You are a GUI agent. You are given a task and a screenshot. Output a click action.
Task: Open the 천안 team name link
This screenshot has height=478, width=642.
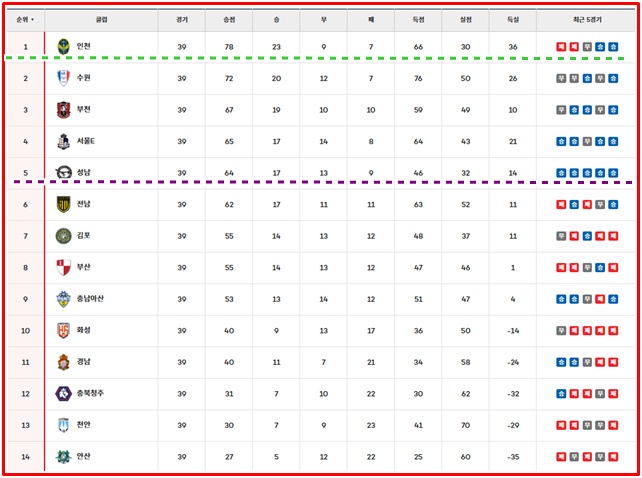84,425
